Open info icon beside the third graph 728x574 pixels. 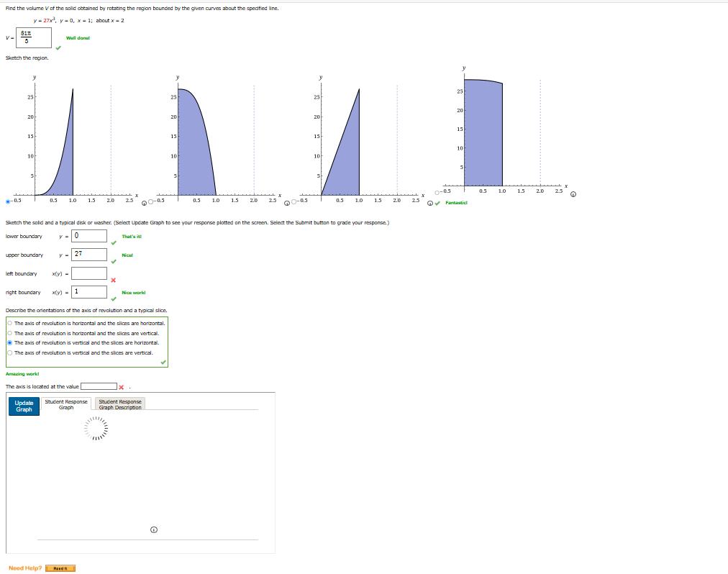(430, 203)
